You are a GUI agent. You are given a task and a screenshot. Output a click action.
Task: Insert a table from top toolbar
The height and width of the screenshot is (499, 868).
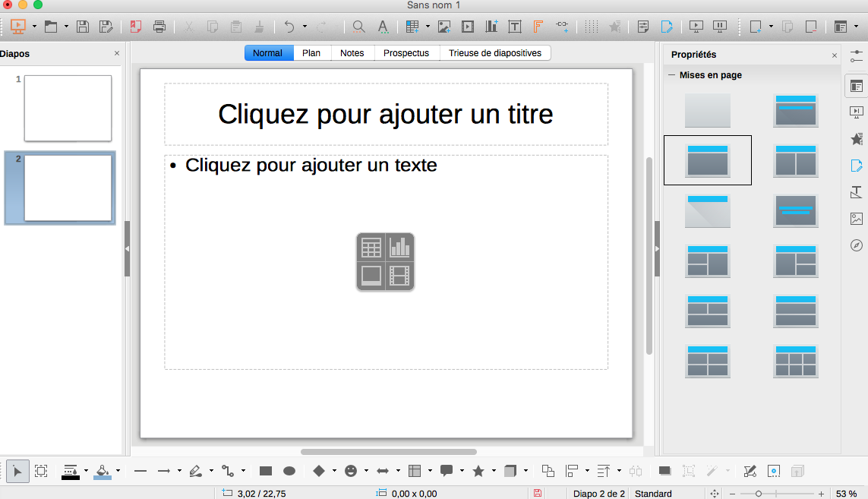coord(412,26)
